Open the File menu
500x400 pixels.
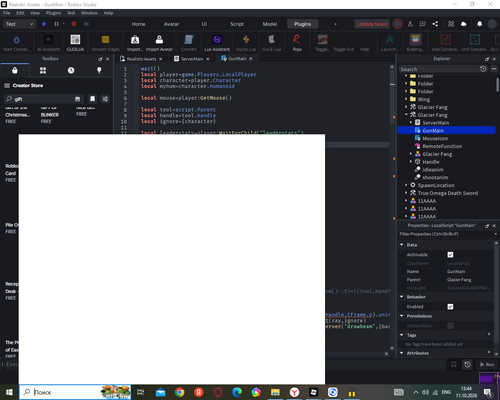tap(7, 13)
